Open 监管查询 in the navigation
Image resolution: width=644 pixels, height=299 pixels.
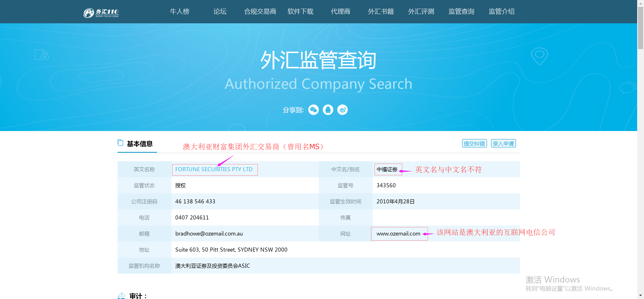pos(461,11)
